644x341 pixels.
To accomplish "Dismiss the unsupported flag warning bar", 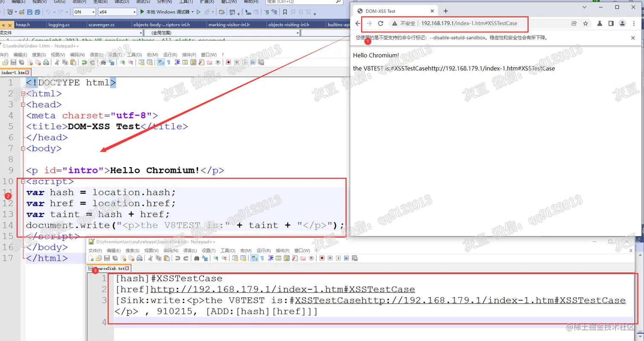I will coord(633,38).
